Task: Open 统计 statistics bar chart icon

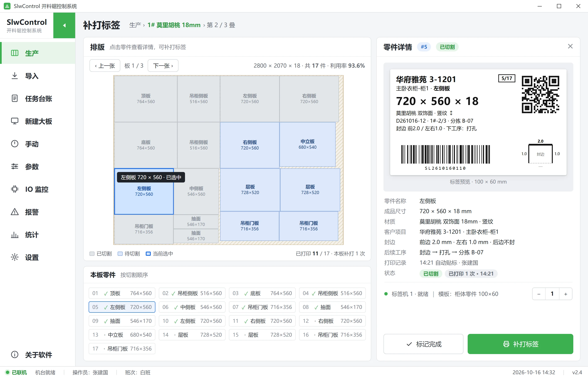Action: pyautogui.click(x=15, y=235)
